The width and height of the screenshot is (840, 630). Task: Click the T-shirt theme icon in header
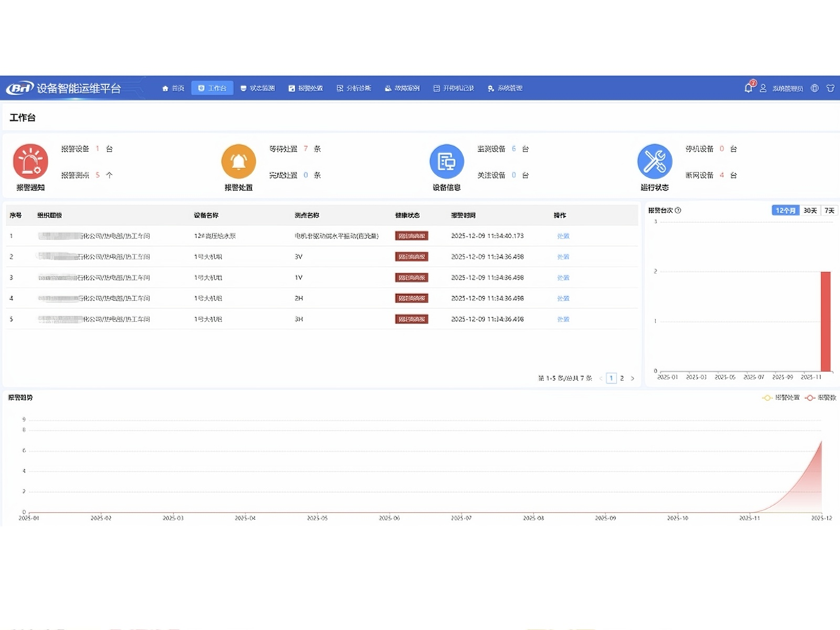830,88
